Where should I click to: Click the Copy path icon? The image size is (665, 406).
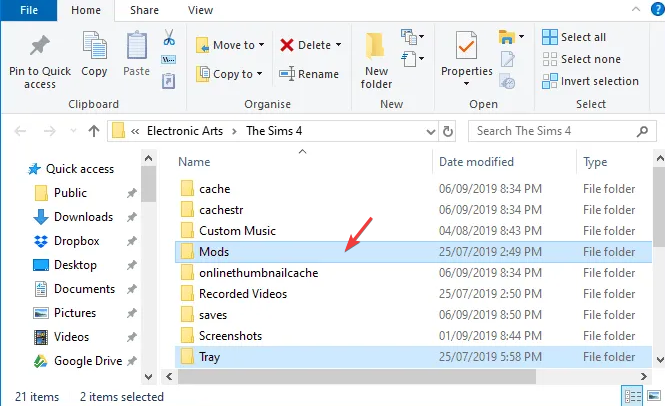(169, 59)
